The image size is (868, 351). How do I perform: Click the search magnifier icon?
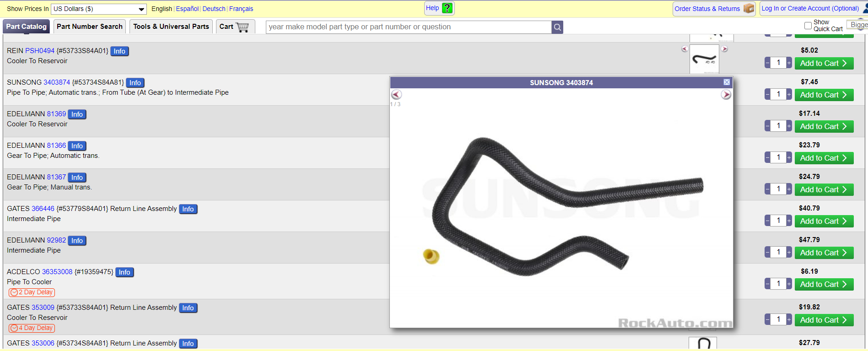coord(557,27)
